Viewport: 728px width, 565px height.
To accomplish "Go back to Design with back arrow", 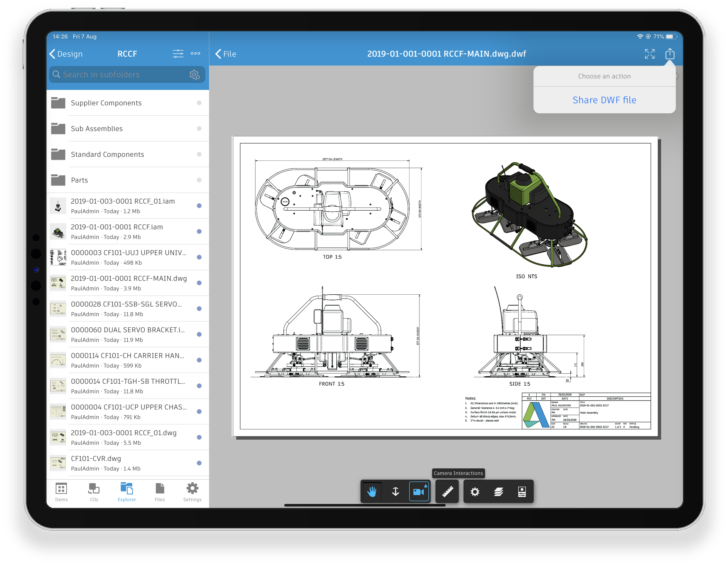I will 65,54.
